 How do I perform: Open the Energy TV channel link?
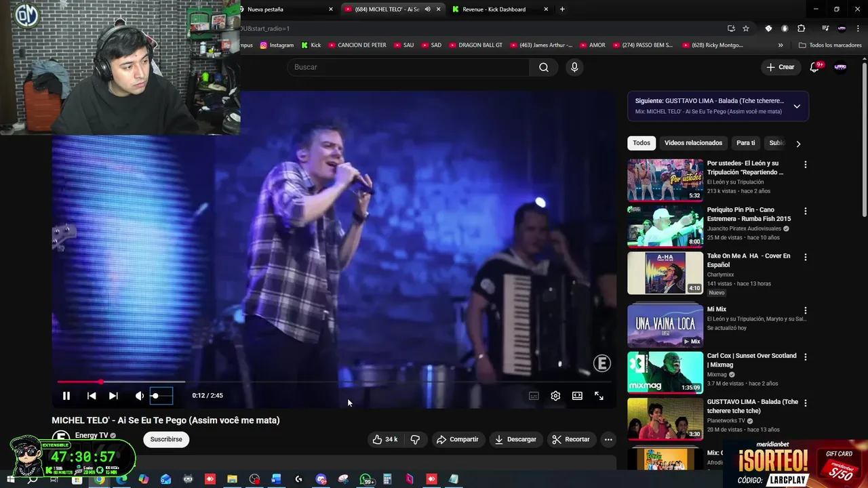[92, 436]
